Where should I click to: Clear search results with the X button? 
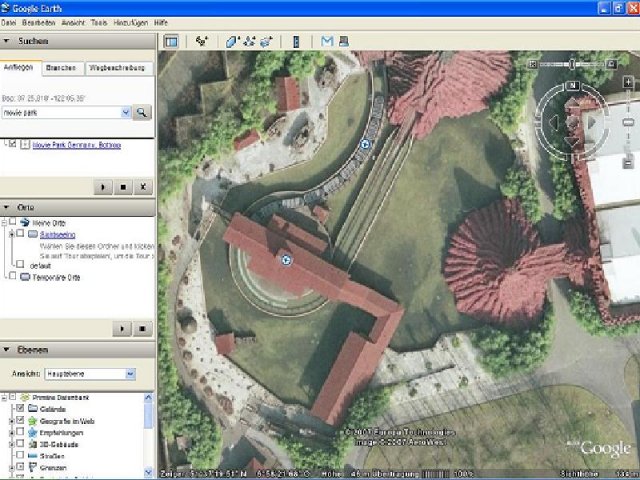[143, 187]
